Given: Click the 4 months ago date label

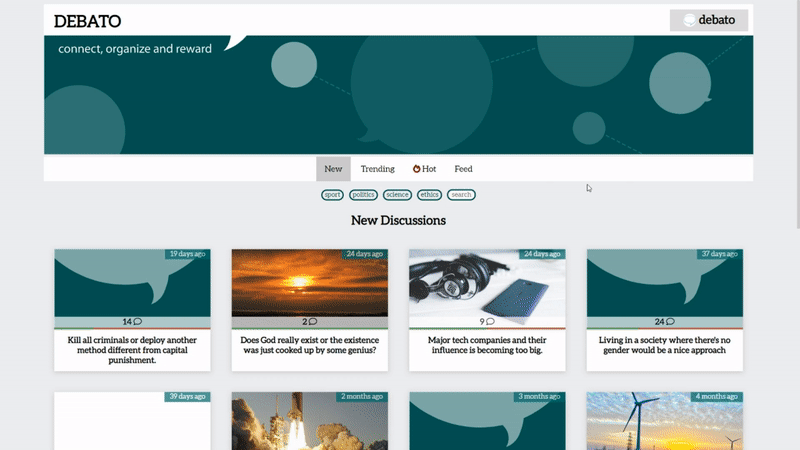Looking at the screenshot, I should (716, 396).
